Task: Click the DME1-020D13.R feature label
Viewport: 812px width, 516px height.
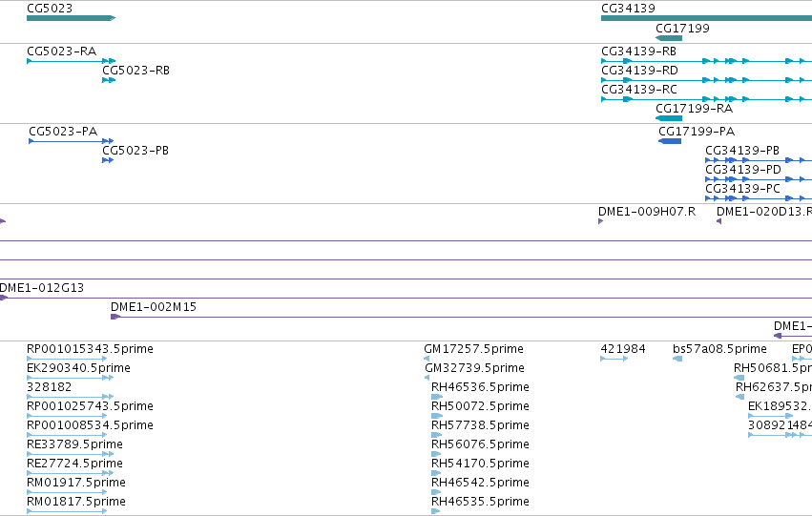Action: point(764,212)
